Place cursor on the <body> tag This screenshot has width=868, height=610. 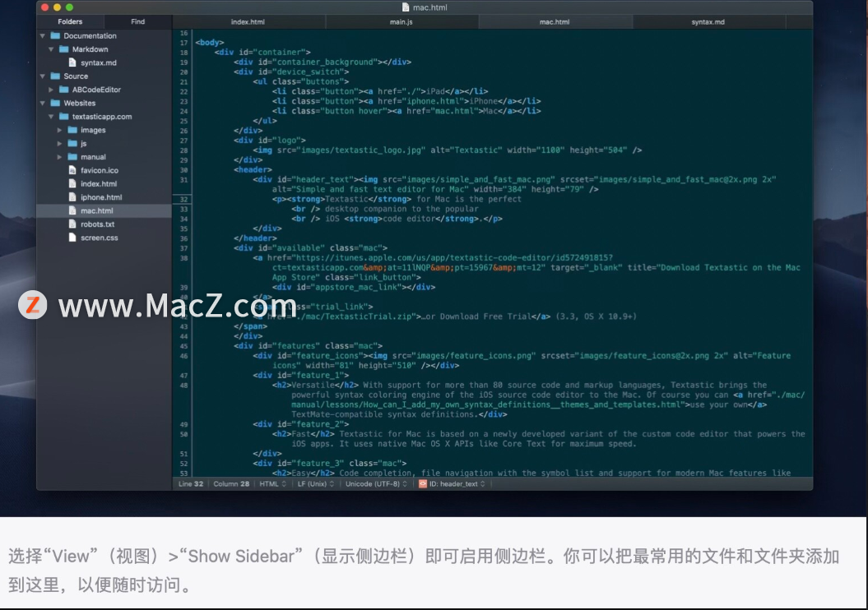click(209, 42)
